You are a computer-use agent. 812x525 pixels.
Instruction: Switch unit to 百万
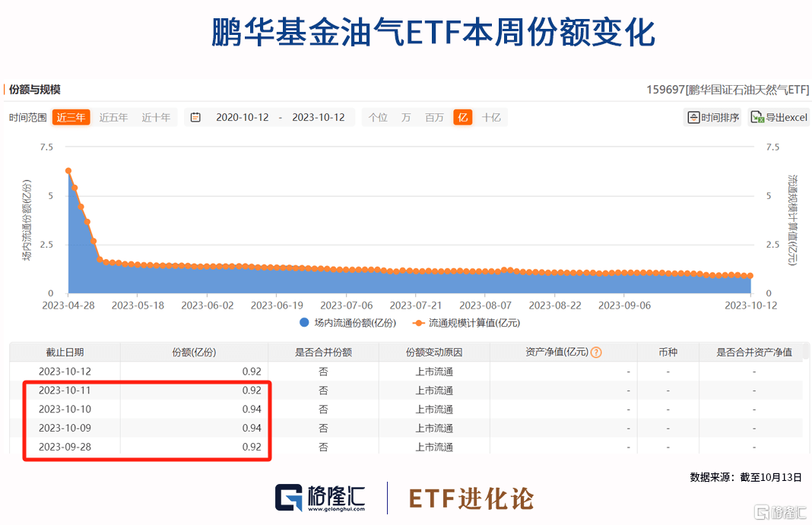(434, 118)
